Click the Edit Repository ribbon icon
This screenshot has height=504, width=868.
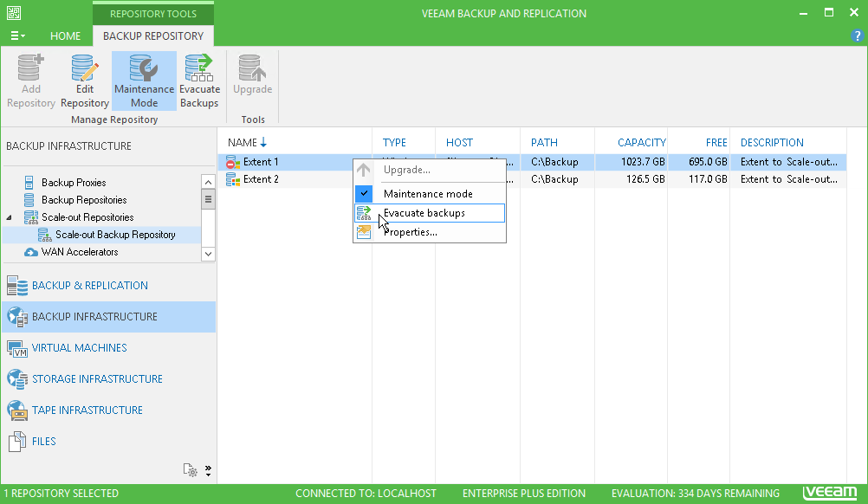pos(85,68)
